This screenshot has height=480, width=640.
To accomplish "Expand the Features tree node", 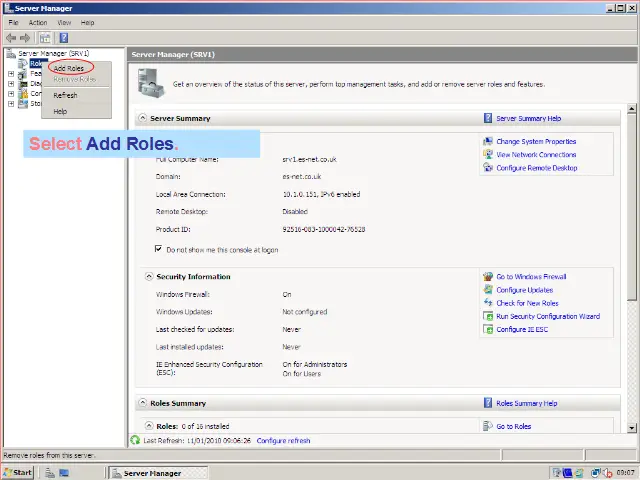I will click(11, 74).
